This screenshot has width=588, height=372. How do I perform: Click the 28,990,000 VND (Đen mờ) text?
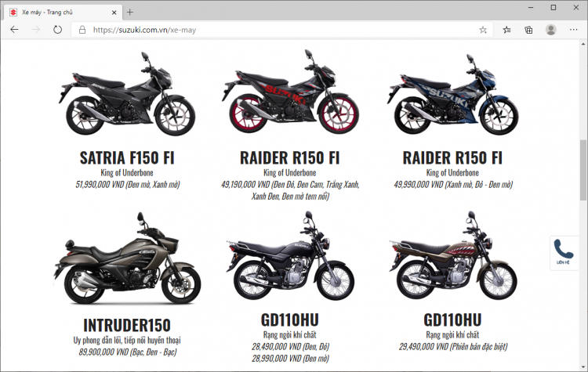click(x=290, y=359)
